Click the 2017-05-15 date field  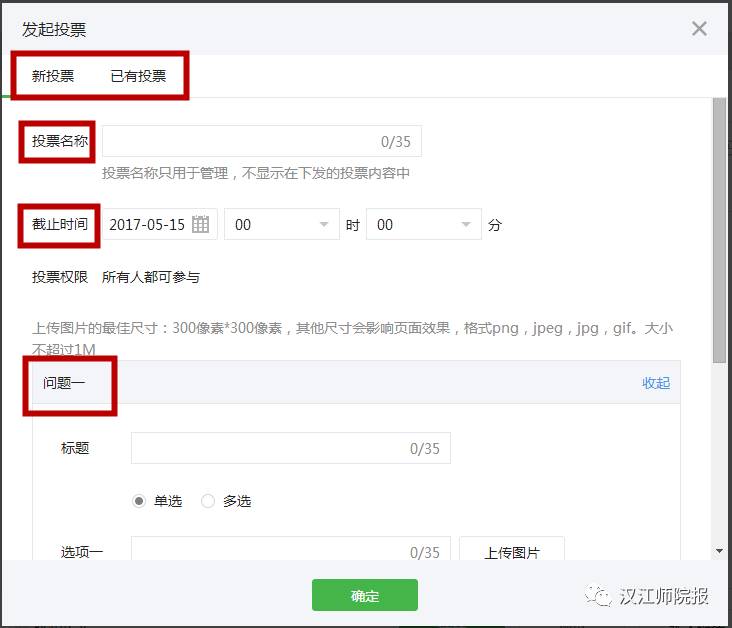point(147,225)
